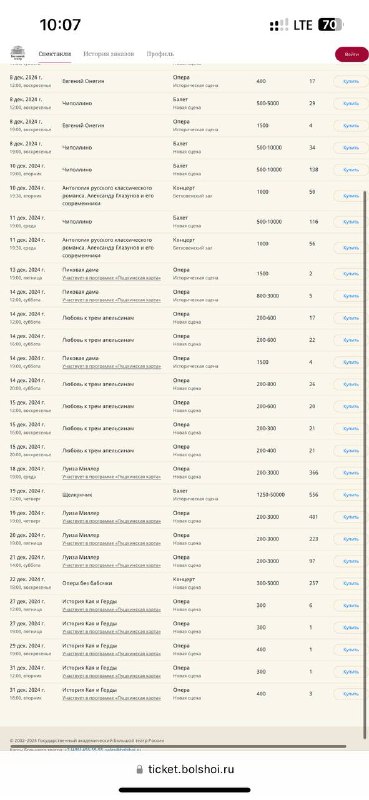Image resolution: width=369 pixels, height=800 pixels.
Task: Tap the lock icon beside ticket.bolshoi.ru
Action: (x=139, y=769)
